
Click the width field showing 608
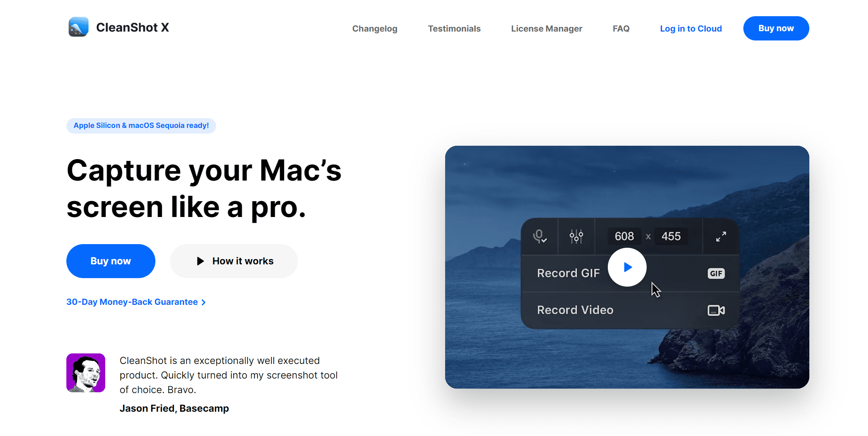pyautogui.click(x=624, y=236)
